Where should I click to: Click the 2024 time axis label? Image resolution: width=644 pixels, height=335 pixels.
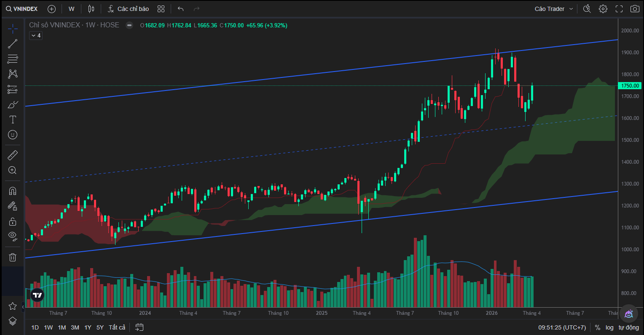pyautogui.click(x=145, y=313)
